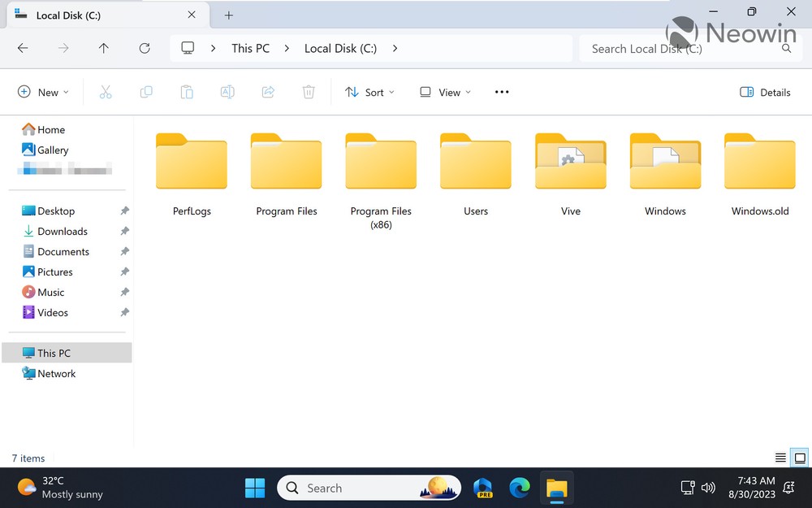Click the Delete trash can icon
Screen dimensions: 812x508
click(x=309, y=93)
